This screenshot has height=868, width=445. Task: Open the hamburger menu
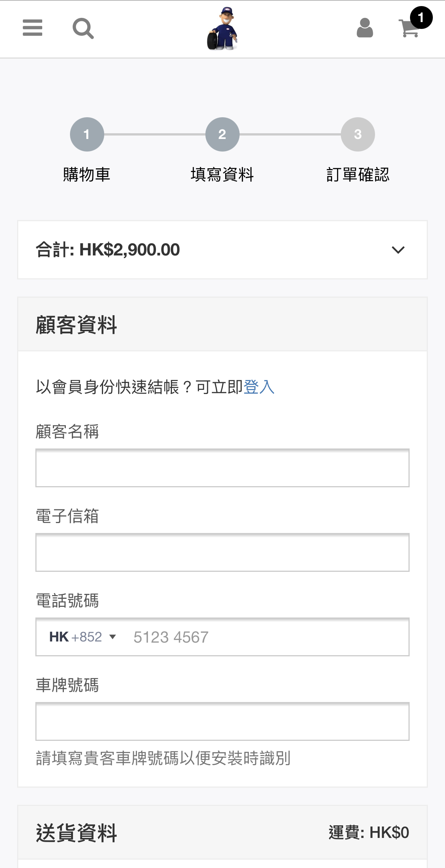point(33,28)
